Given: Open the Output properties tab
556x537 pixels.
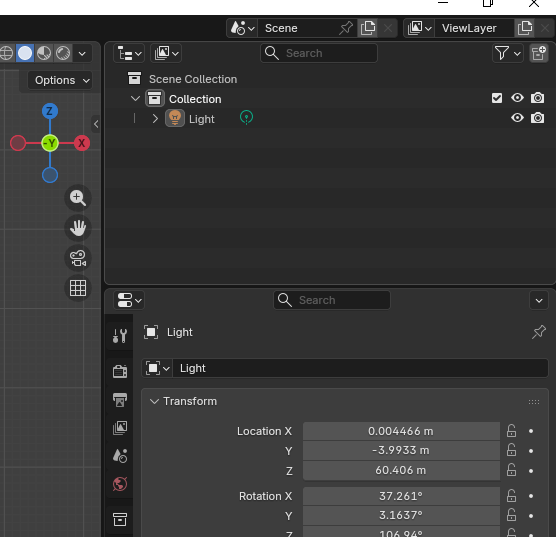Looking at the screenshot, I should (120, 400).
